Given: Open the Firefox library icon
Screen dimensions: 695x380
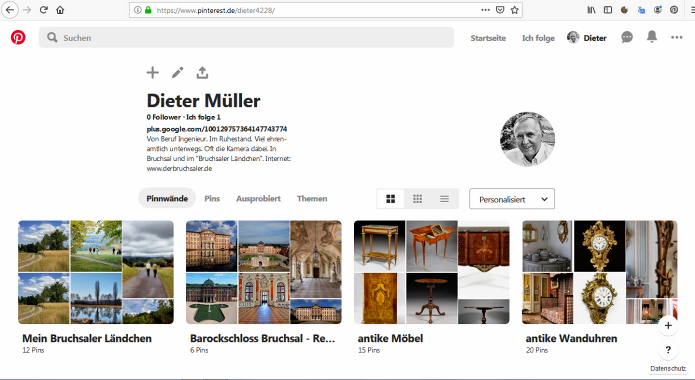Looking at the screenshot, I should (591, 10).
